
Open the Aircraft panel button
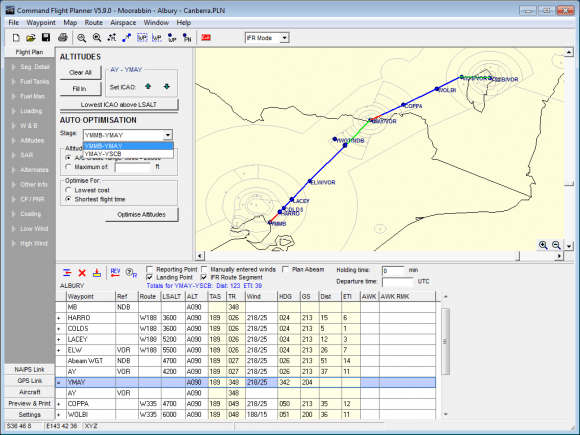29,392
